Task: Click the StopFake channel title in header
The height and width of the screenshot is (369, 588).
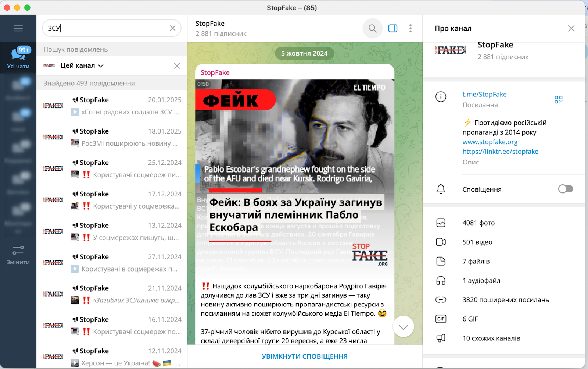Action: coord(210,24)
